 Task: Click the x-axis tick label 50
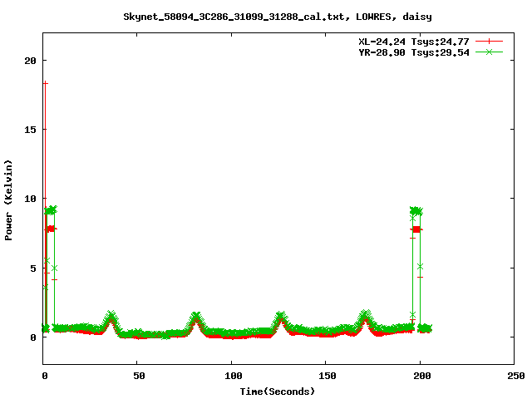click(x=138, y=376)
